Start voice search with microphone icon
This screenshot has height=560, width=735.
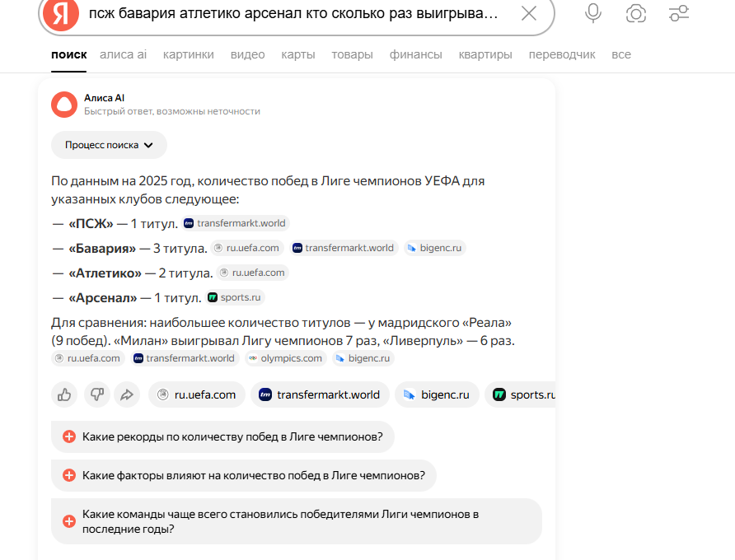593,13
